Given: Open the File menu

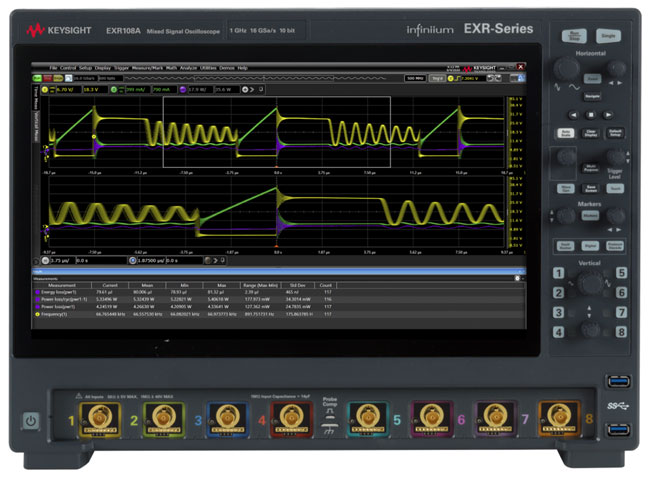Looking at the screenshot, I should click(53, 68).
